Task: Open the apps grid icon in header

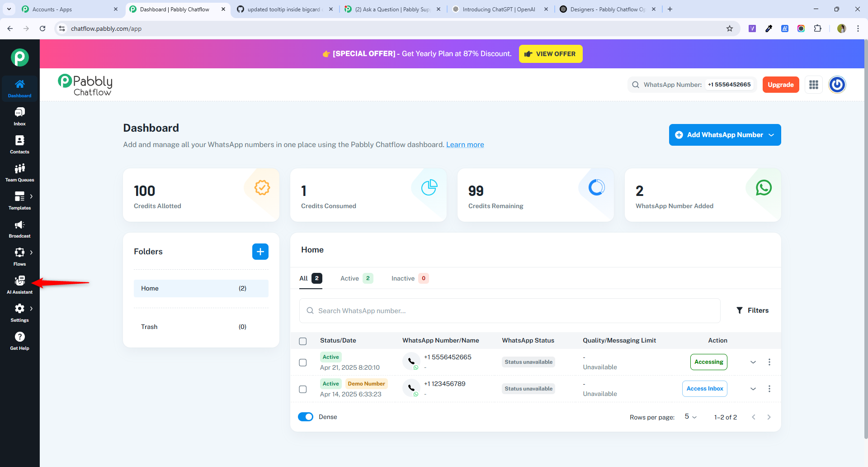Action: (x=813, y=85)
